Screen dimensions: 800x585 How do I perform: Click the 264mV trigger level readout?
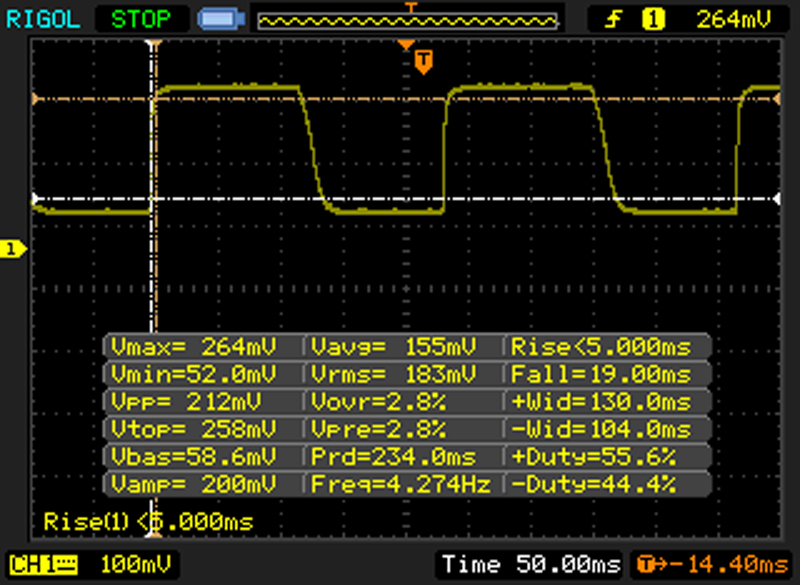[734, 19]
